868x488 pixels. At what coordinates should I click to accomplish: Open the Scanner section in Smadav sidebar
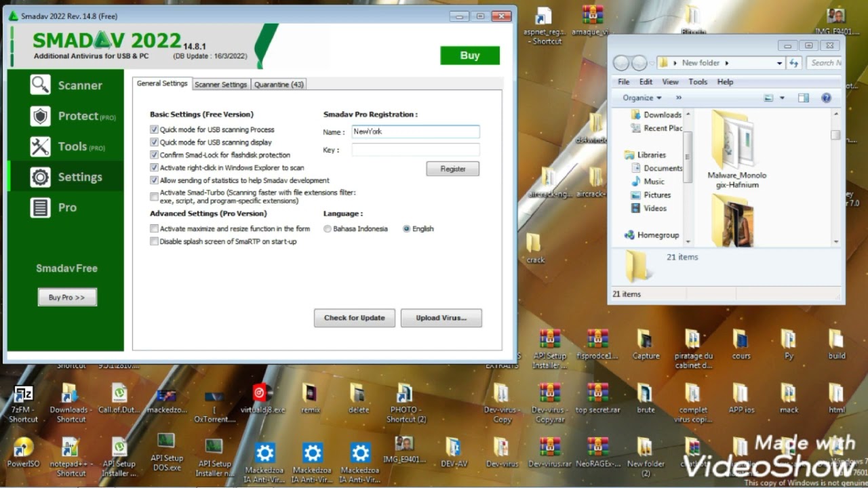point(66,85)
